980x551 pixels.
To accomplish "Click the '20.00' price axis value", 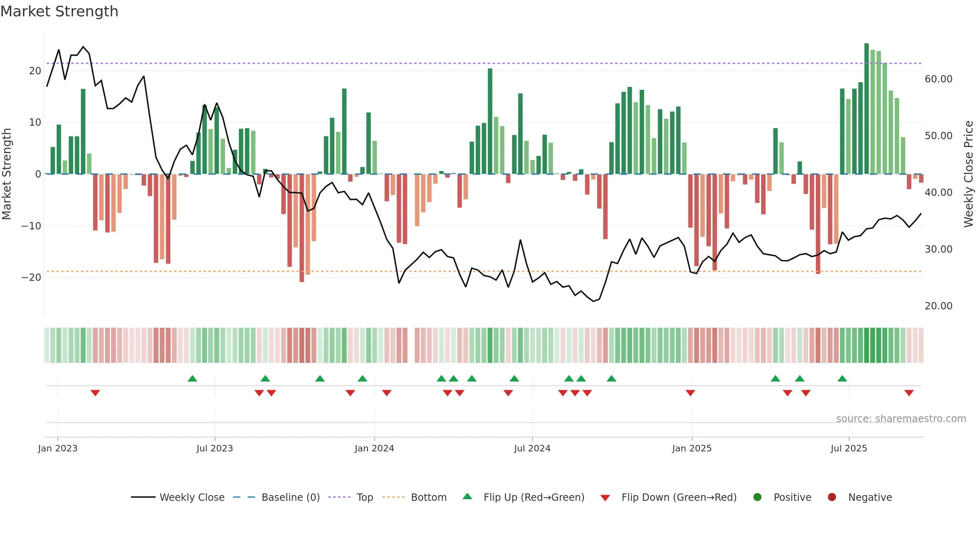I will (939, 306).
